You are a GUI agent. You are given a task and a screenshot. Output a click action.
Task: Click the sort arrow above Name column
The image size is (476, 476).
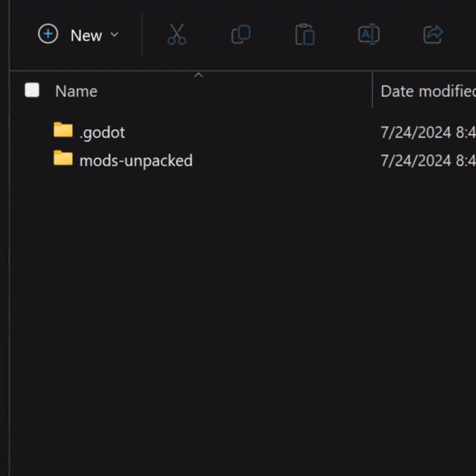click(198, 75)
